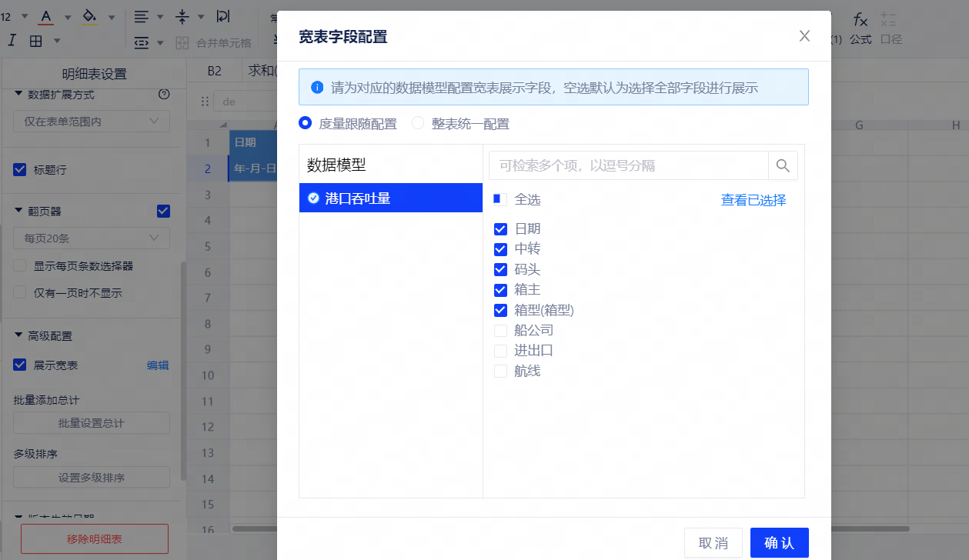The width and height of the screenshot is (969, 560).
Task: Click the cell borders icon
Action: pos(36,41)
